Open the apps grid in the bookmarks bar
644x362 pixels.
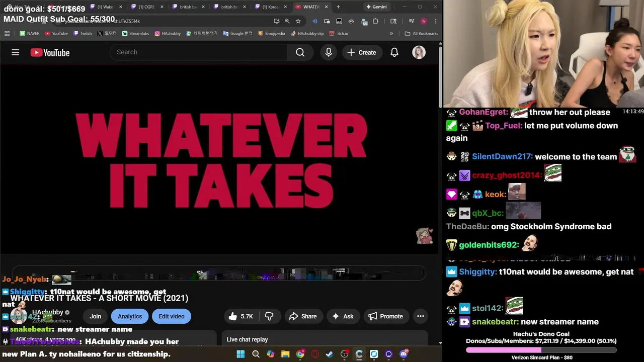click(x=7, y=34)
